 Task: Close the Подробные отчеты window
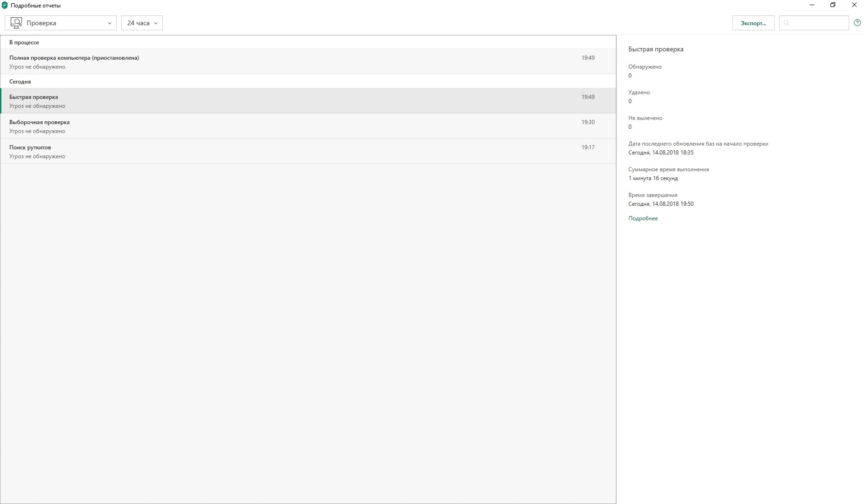(x=854, y=5)
